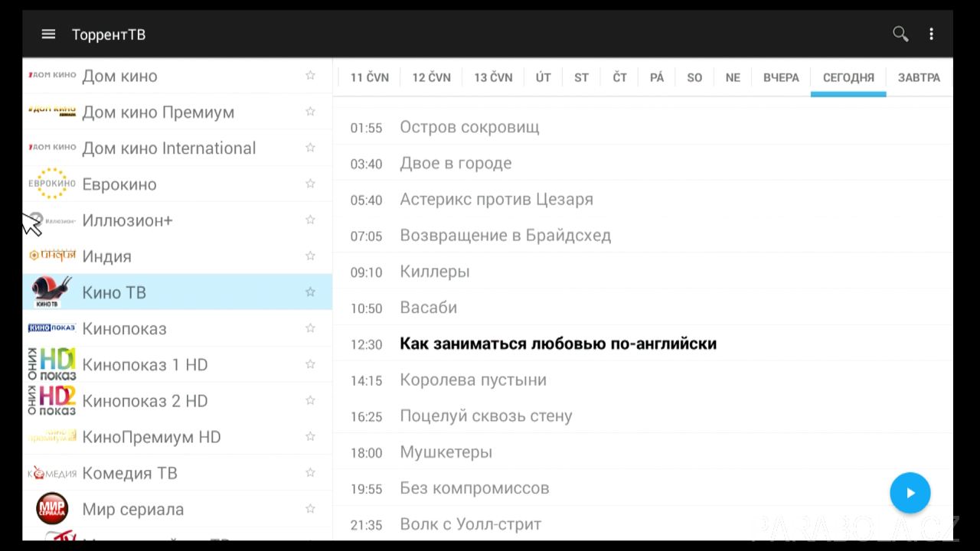Favorite Кинопоказ 1 HD with star
Screen dimensions: 980x551
tap(310, 364)
